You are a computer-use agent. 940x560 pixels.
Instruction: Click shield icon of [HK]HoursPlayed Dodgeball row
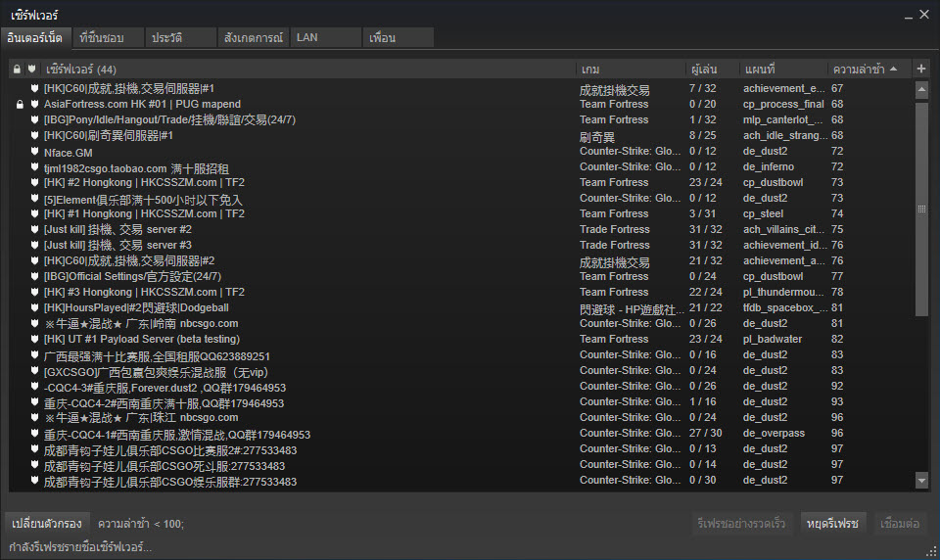pyautogui.click(x=34, y=307)
